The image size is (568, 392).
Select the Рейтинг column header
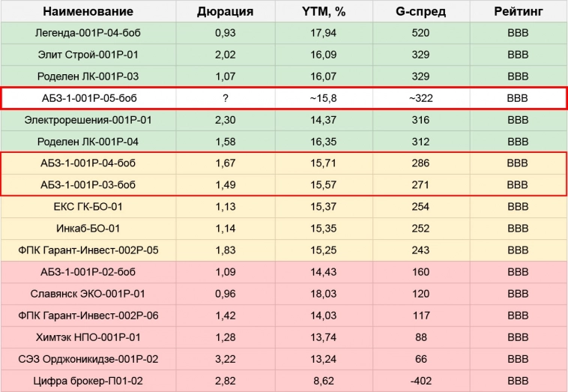518,11
